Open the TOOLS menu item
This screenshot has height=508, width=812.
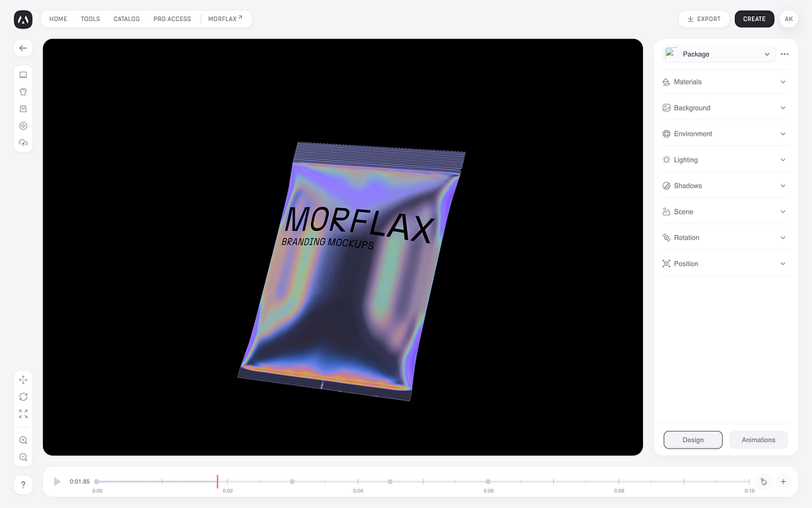coord(90,20)
